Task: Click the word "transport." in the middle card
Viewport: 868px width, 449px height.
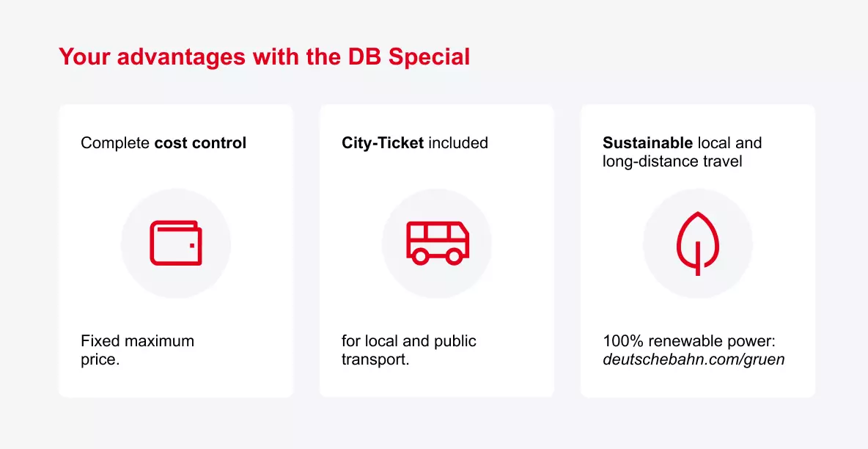Action: [x=375, y=360]
